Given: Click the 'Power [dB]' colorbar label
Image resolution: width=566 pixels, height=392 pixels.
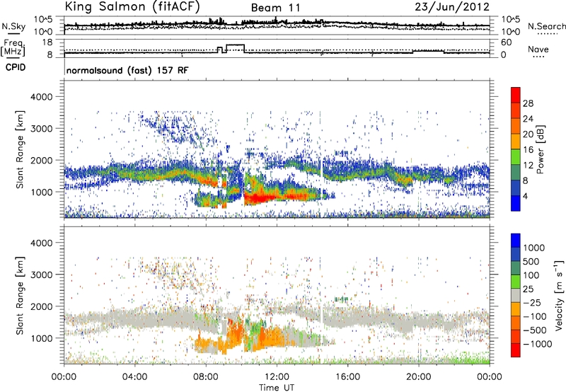Looking at the screenshot, I should click(540, 149).
